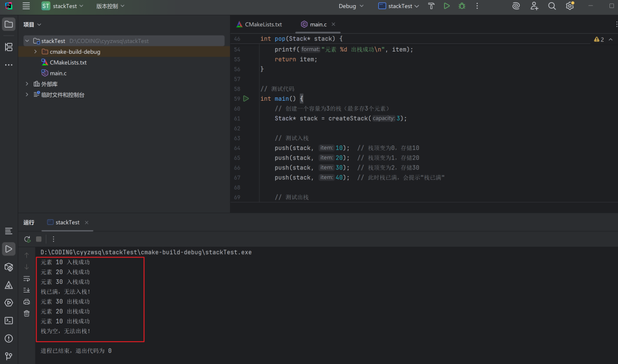Viewport: 618px width, 364px height.
Task: Open the stackTest project dropdown
Action: click(62, 6)
